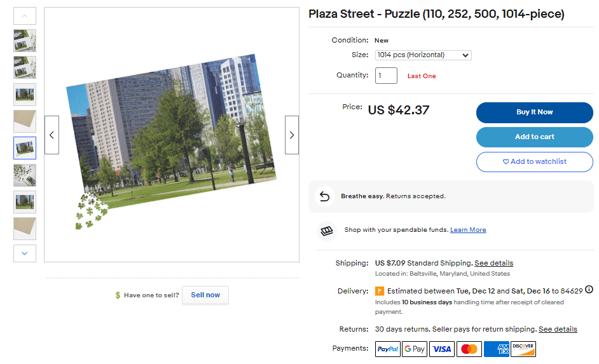Image resolution: width=599 pixels, height=364 pixels.
Task: Click the previous image arrow on gallery
Action: pyautogui.click(x=52, y=135)
